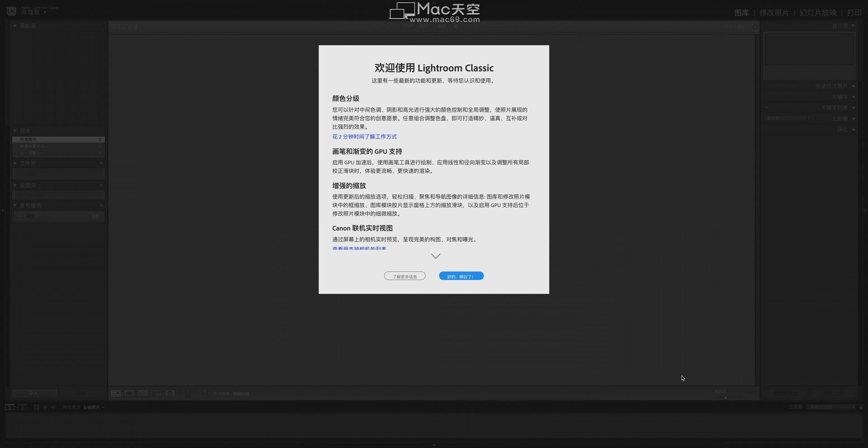The height and width of the screenshot is (448, 868).
Task: Switch to the 打印 module
Action: tap(854, 13)
